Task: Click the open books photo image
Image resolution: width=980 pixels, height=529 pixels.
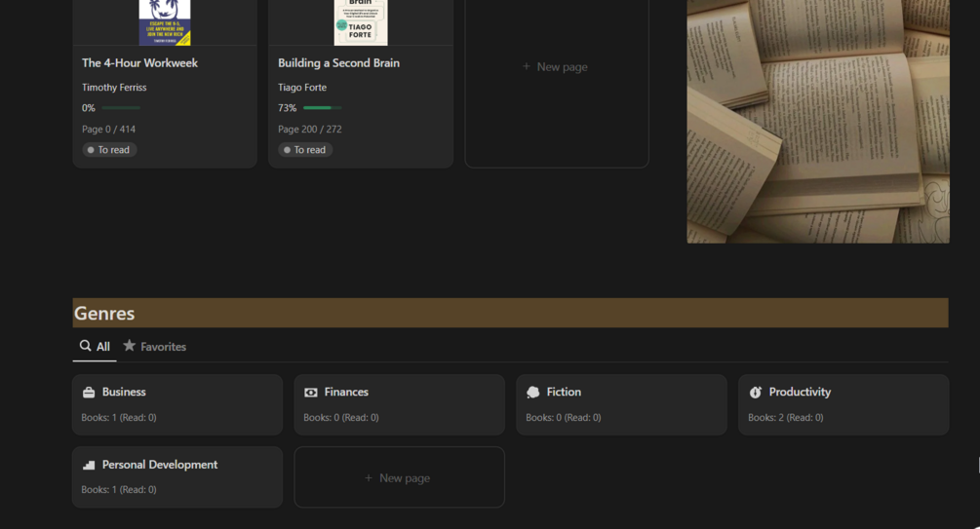Action: click(x=818, y=121)
